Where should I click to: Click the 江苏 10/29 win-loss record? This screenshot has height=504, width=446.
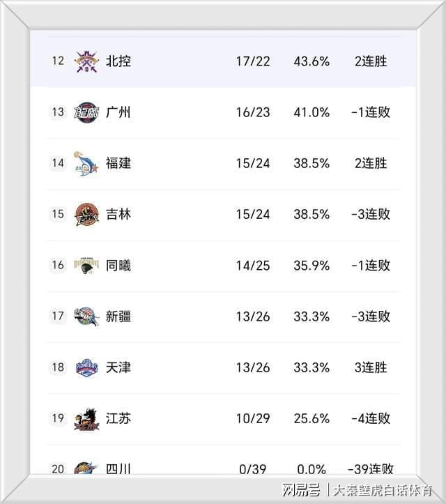(x=252, y=419)
